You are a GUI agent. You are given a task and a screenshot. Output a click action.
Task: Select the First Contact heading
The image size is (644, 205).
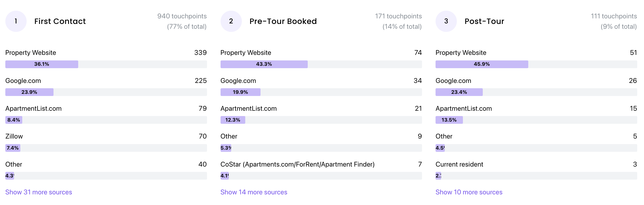point(60,21)
